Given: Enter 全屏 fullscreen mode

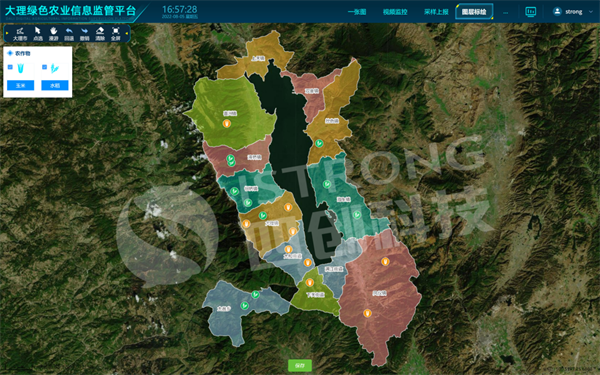Looking at the screenshot, I should click(116, 34).
